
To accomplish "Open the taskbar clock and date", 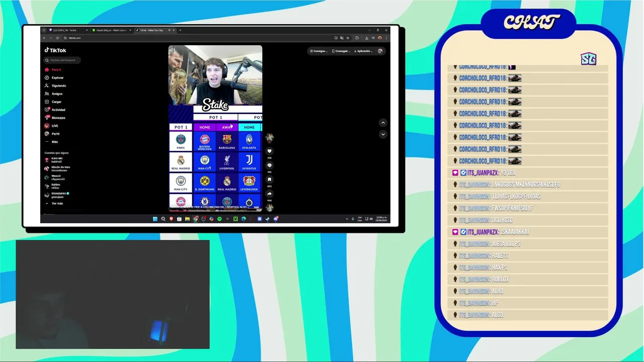I will pyautogui.click(x=382, y=219).
